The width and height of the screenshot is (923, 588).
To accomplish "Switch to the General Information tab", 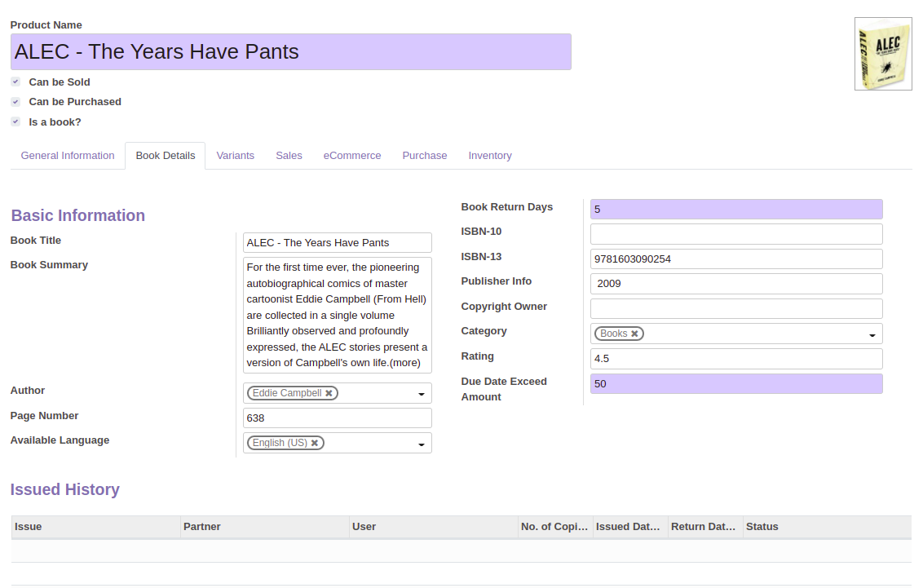I will pyautogui.click(x=68, y=156).
